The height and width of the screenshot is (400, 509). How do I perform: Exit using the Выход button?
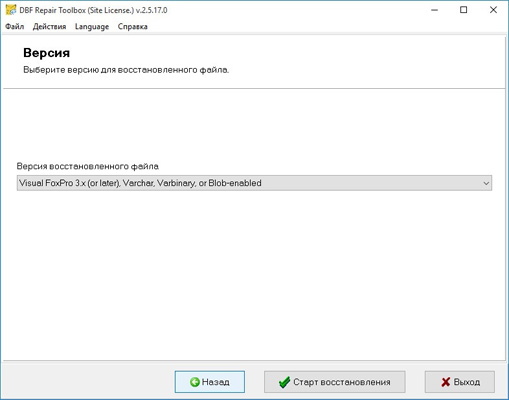[460, 382]
